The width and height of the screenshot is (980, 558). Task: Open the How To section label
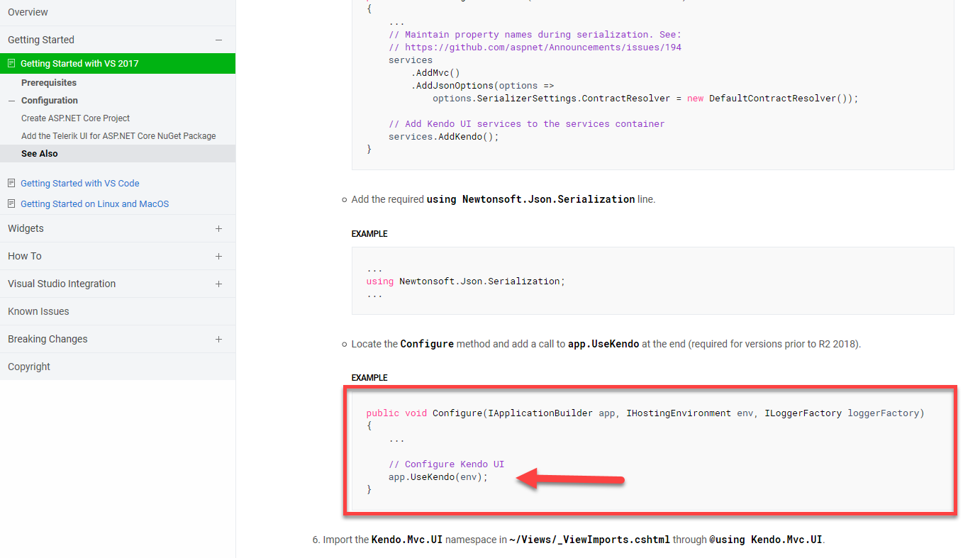point(25,256)
